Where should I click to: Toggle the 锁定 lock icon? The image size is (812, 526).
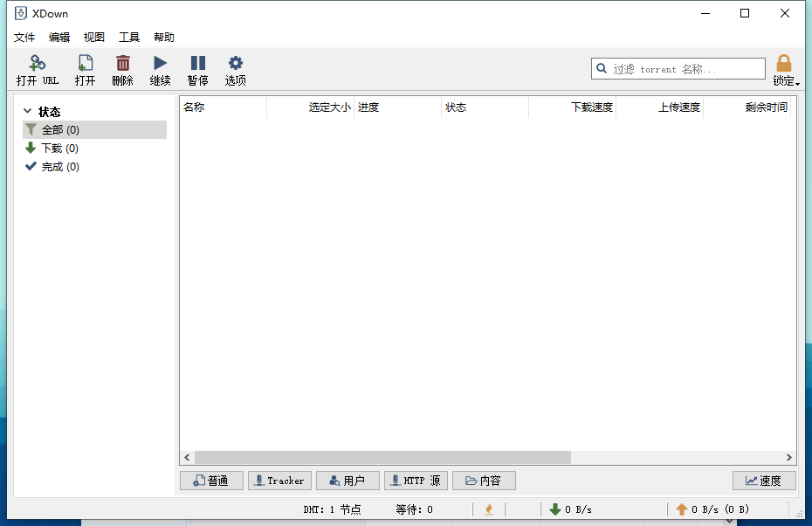(x=783, y=63)
